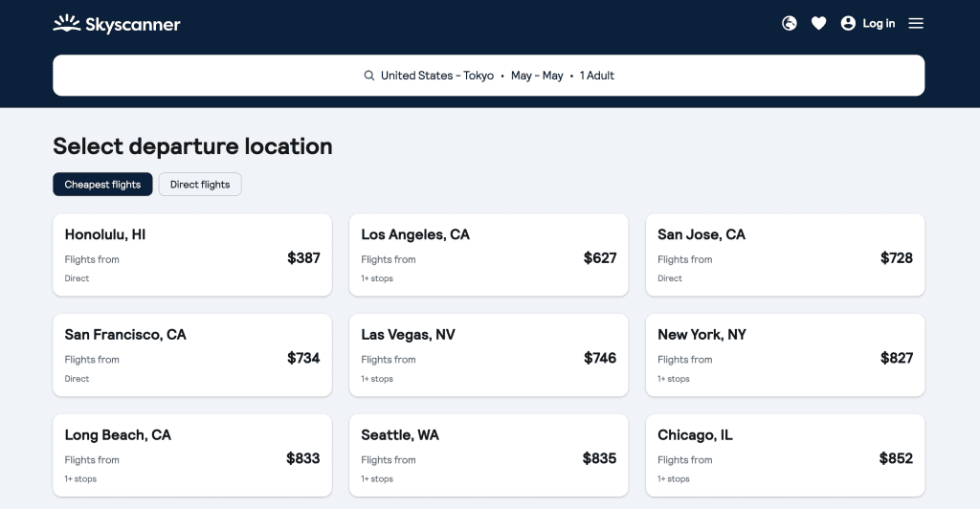This screenshot has height=509, width=980.
Task: Pick New York, NY departure card
Action: tap(785, 355)
